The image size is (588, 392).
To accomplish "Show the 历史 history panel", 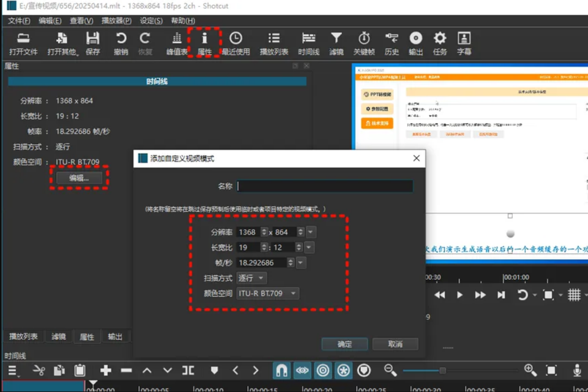I will click(391, 44).
